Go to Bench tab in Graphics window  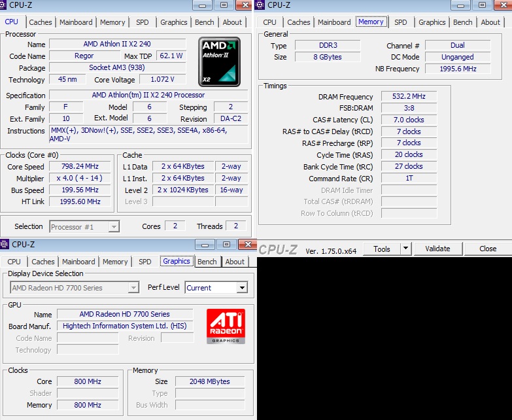(207, 262)
